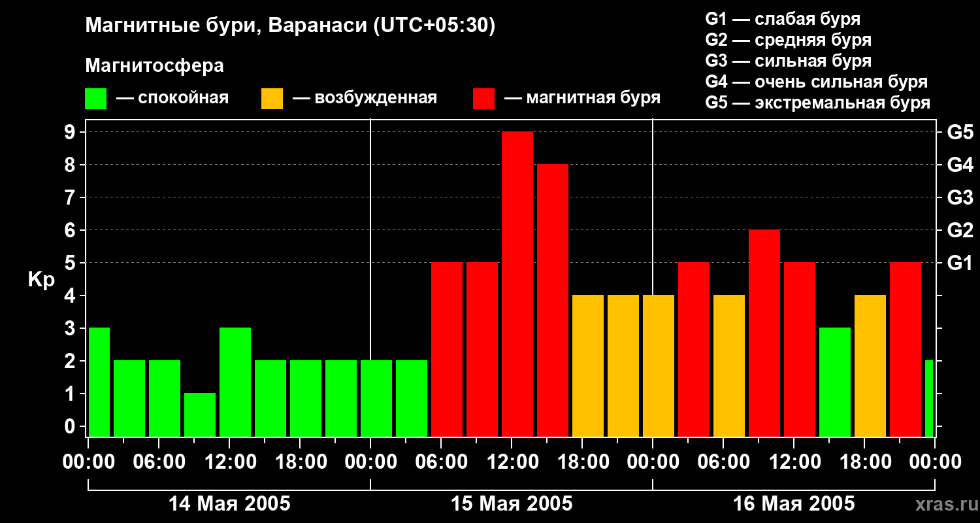Click the '16 Мая 2005' date label

(x=794, y=504)
